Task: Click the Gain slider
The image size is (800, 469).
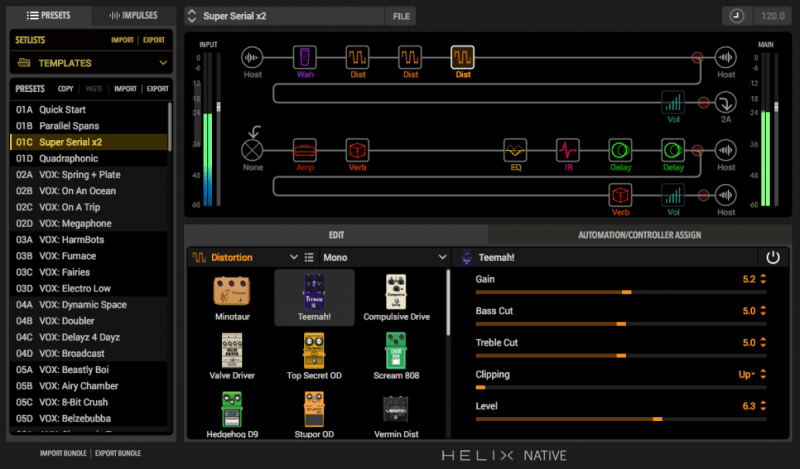Action: click(621, 292)
